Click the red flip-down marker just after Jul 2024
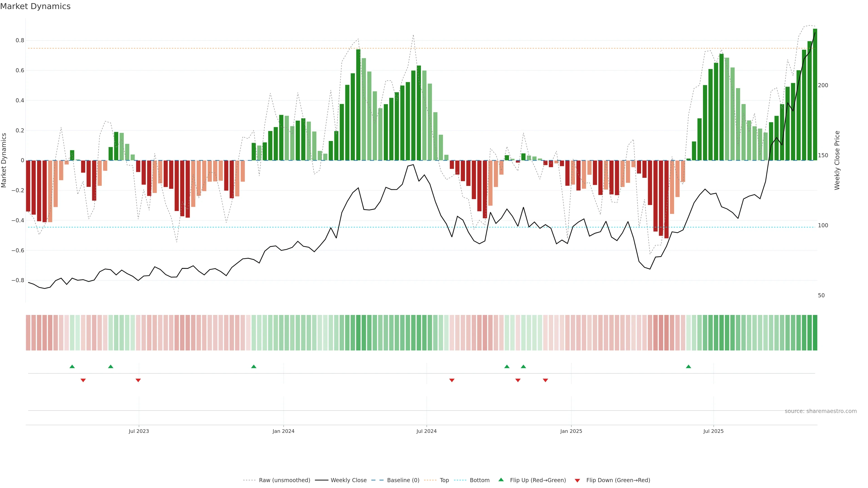The image size is (868, 488). pyautogui.click(x=452, y=380)
